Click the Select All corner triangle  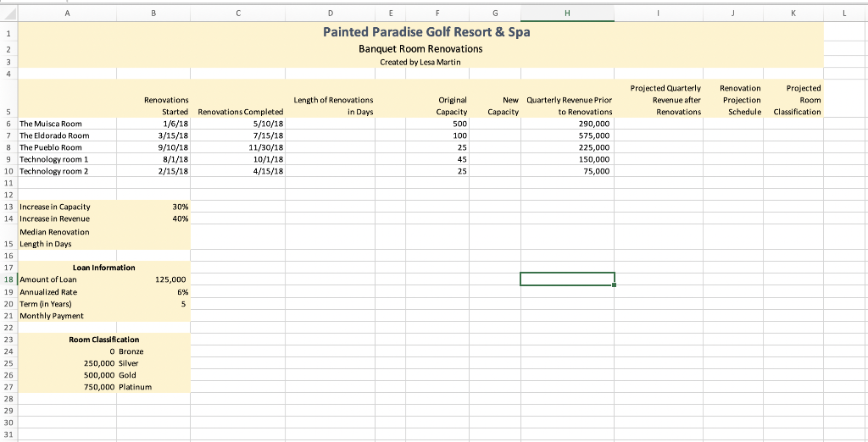[8, 14]
